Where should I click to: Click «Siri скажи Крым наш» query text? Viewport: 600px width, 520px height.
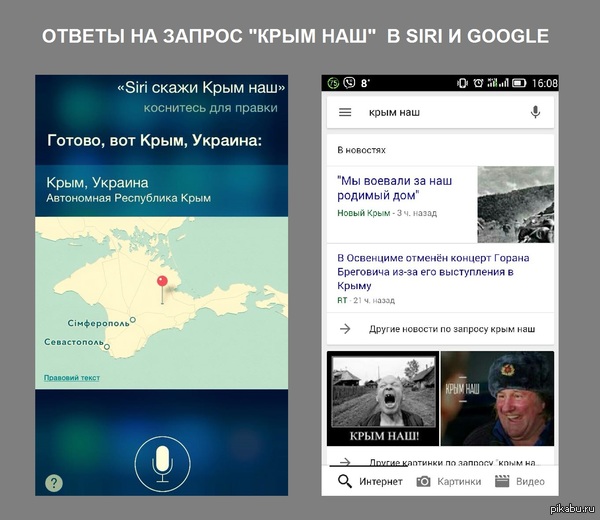201,88
